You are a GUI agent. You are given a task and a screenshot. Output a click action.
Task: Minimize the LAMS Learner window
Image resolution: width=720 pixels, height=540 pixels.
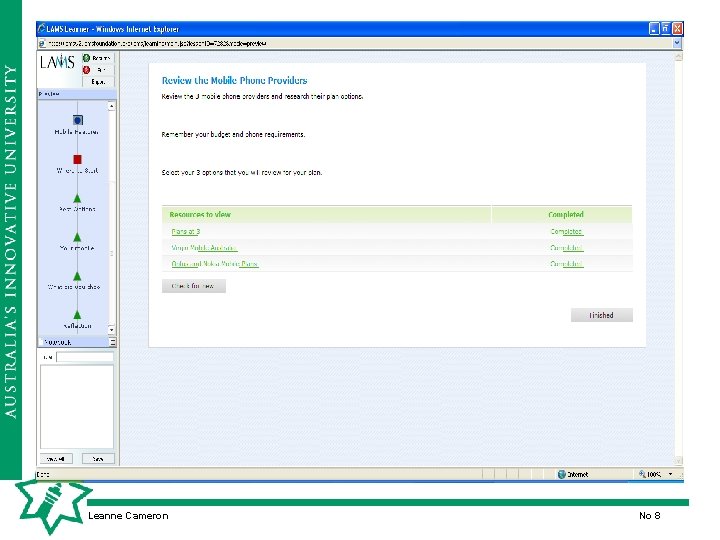pyautogui.click(x=654, y=29)
